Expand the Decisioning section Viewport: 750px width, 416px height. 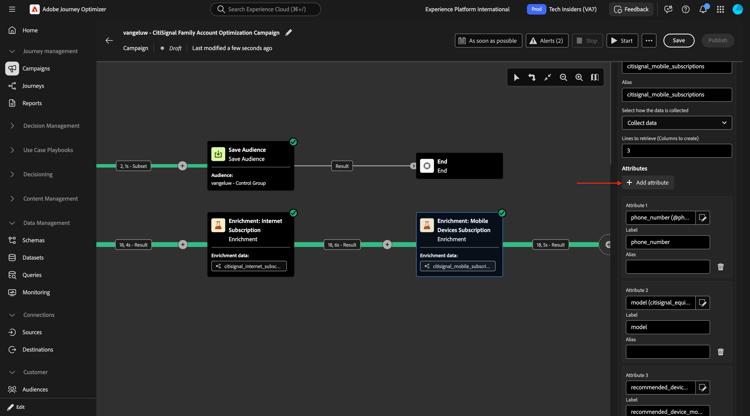[x=12, y=175]
